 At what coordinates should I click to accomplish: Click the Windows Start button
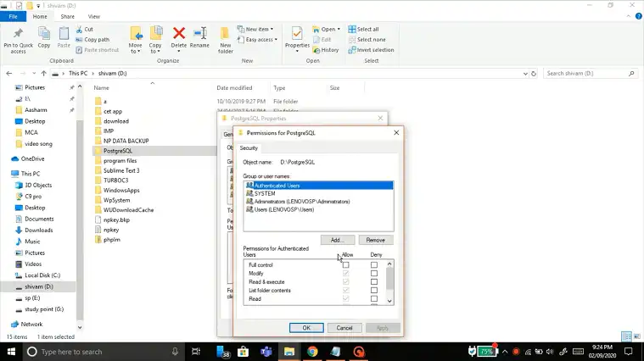tap(11, 352)
